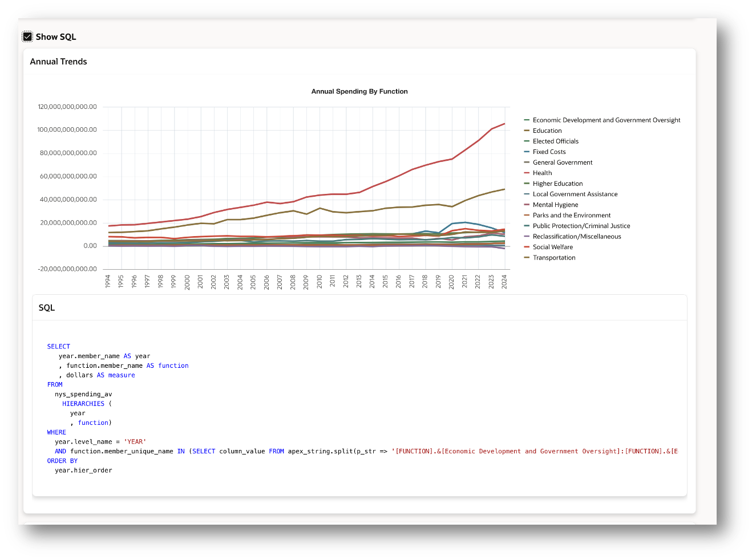This screenshot has height=560, width=752.
Task: Click the General Government legend marker
Action: tap(526, 162)
